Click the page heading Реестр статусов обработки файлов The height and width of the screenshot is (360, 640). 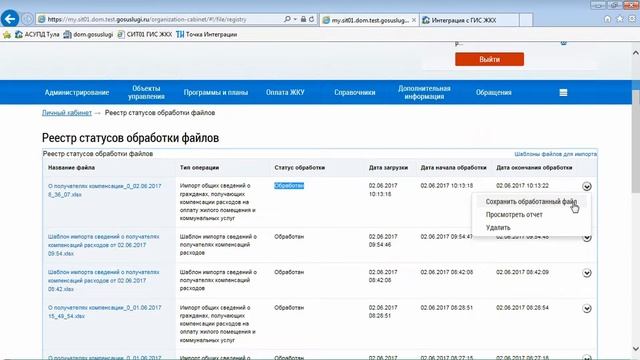point(130,138)
